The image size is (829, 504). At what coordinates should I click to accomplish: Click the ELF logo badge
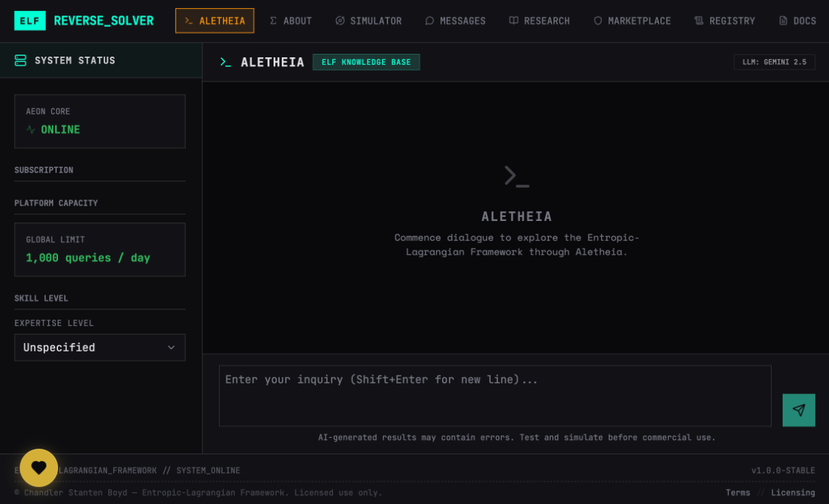pos(30,21)
